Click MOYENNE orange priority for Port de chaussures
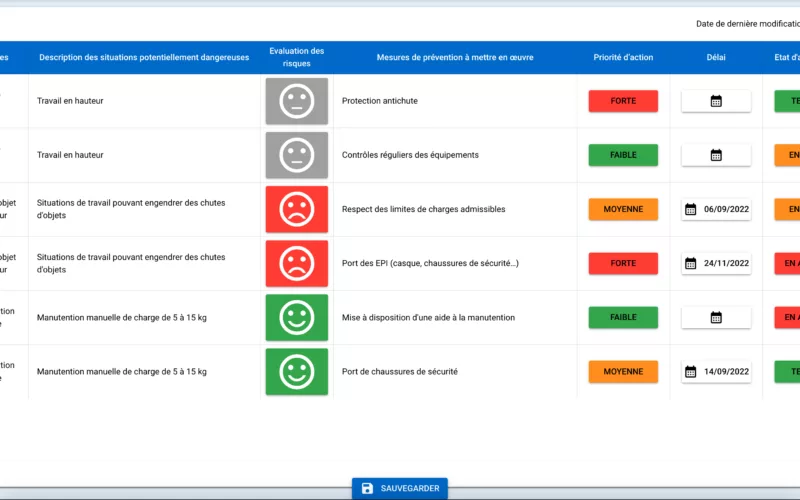This screenshot has width=800, height=500. point(623,371)
